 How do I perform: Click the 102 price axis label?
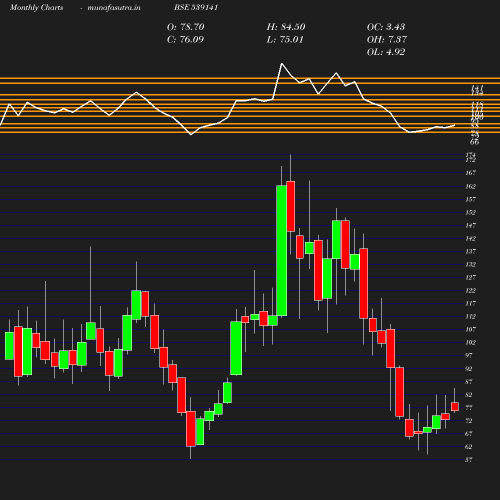tap(470, 342)
